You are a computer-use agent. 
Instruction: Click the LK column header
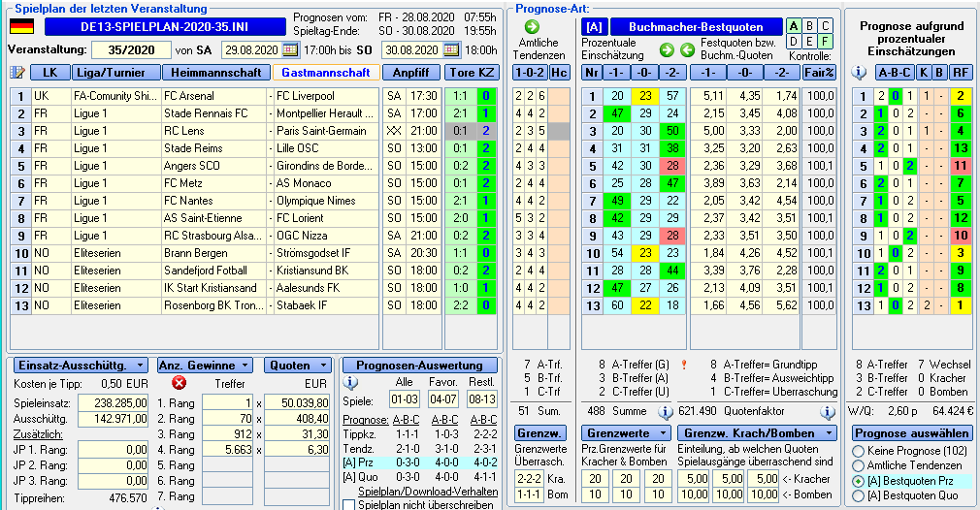pos(49,73)
